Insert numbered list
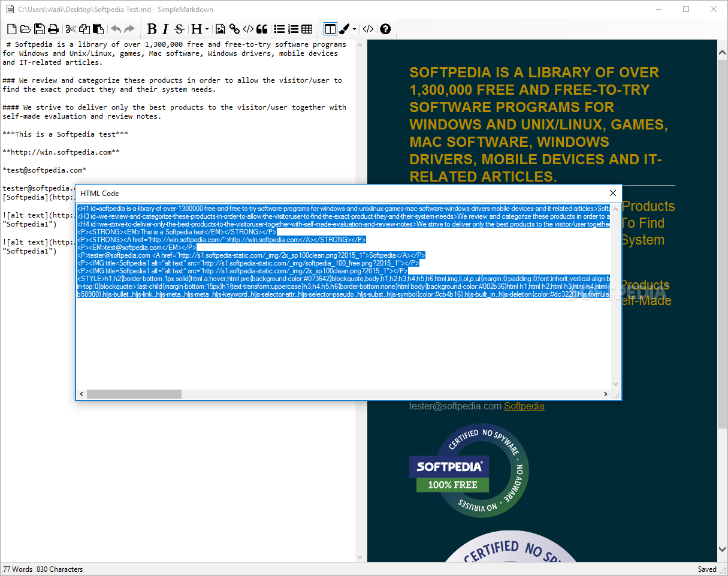The image size is (728, 576). [x=293, y=29]
